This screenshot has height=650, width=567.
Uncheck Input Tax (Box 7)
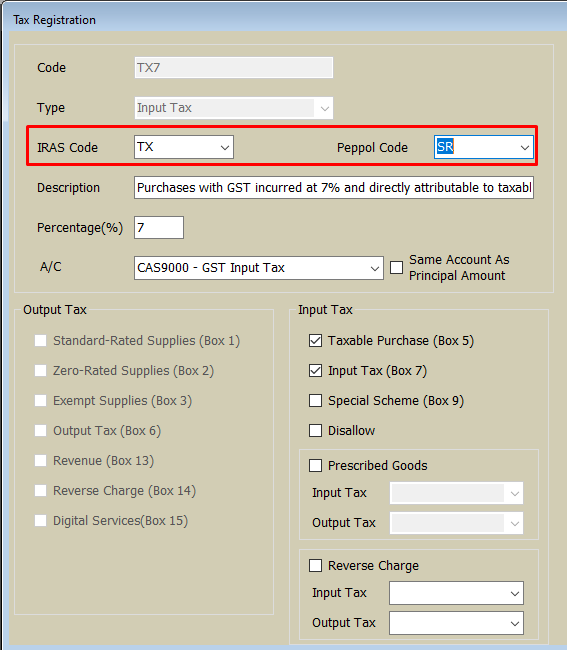(x=315, y=370)
